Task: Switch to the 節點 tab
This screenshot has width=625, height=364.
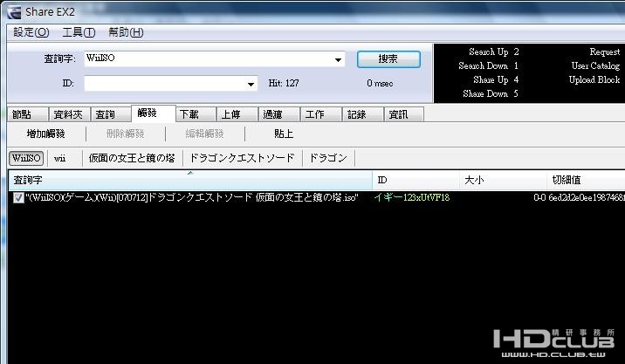Action: click(28, 114)
